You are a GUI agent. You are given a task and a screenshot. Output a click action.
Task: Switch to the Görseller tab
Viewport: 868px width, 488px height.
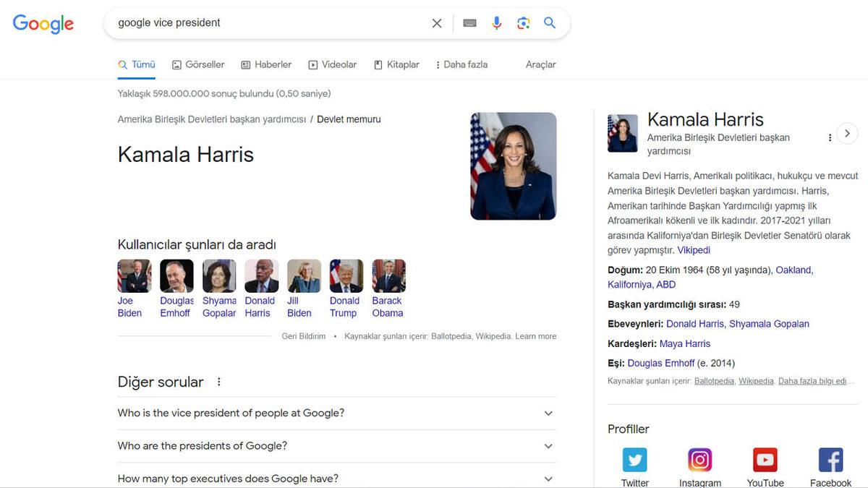coord(197,64)
